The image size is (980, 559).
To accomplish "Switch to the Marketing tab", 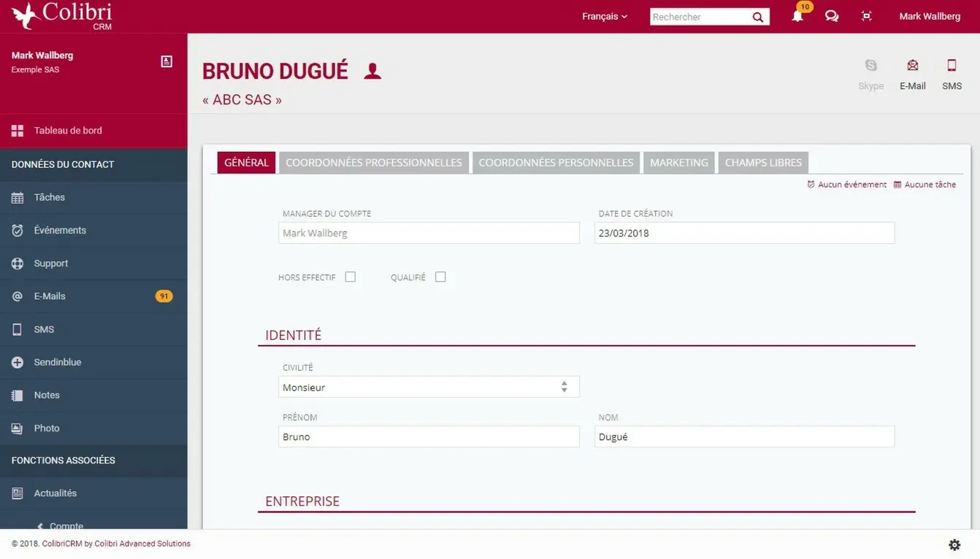I will point(679,163).
